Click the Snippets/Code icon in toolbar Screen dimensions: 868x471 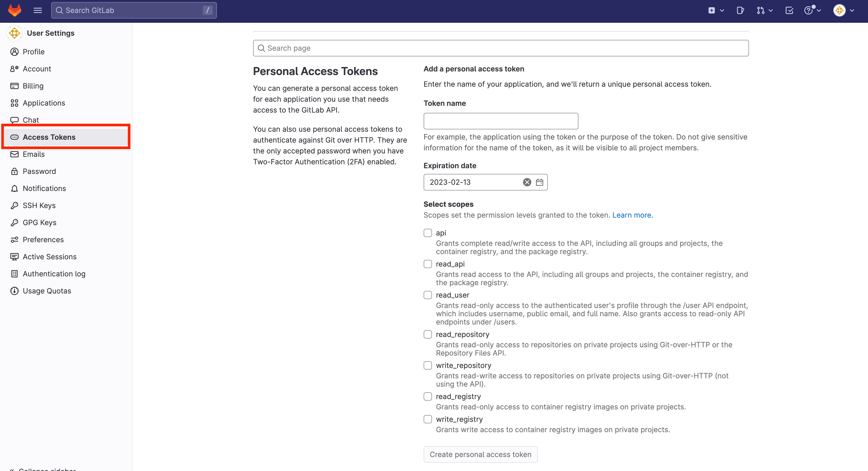740,10
